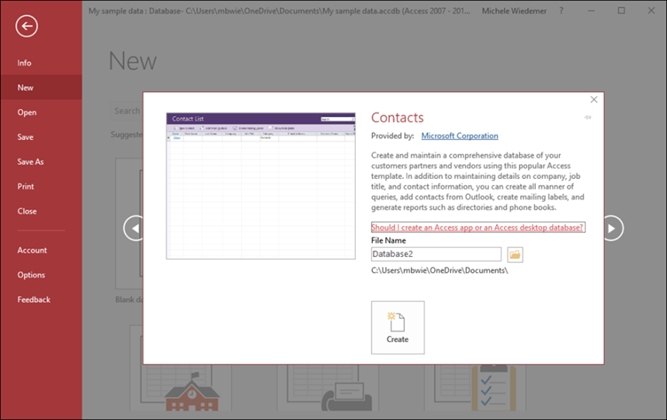Show the previous template with left arrow
Screen dimensions: 667x420
(x=134, y=229)
